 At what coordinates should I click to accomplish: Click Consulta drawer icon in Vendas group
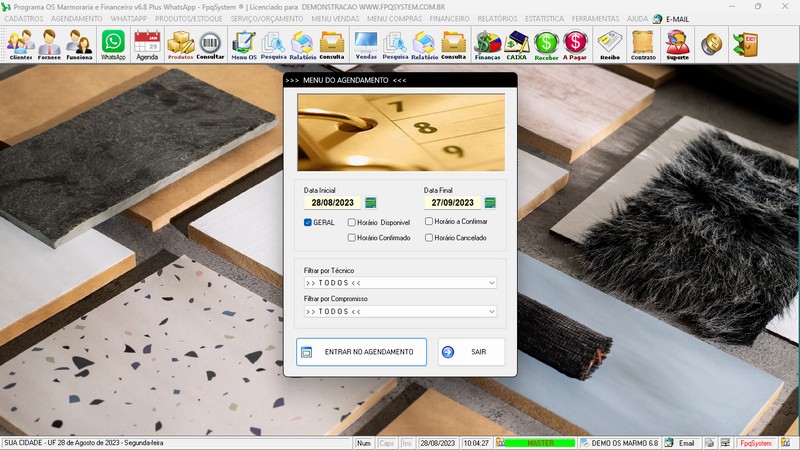pyautogui.click(x=454, y=44)
